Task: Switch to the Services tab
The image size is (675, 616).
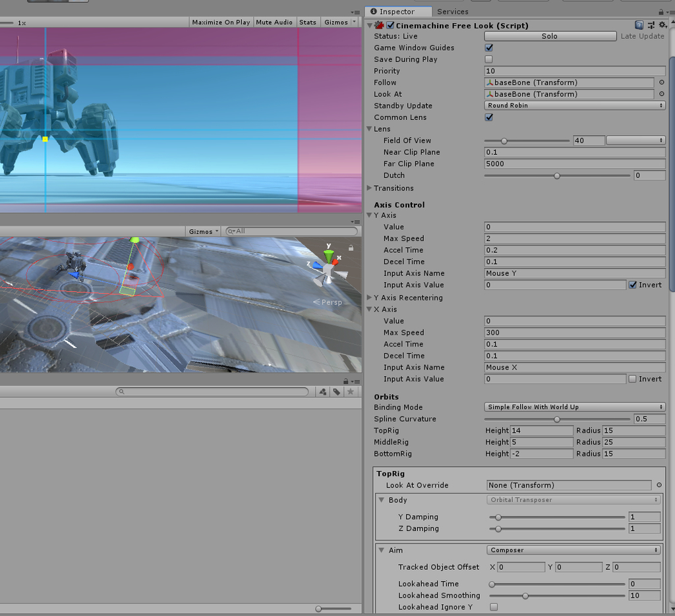Action: click(x=452, y=12)
